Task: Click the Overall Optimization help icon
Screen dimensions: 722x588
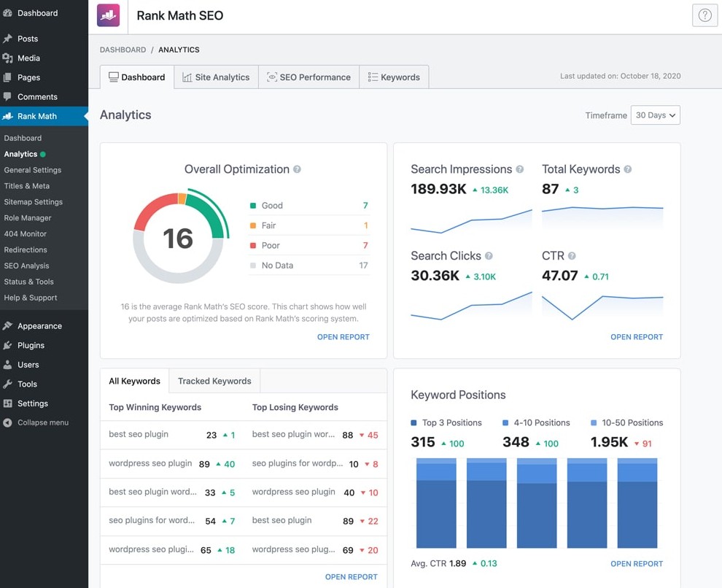Action: (x=297, y=169)
